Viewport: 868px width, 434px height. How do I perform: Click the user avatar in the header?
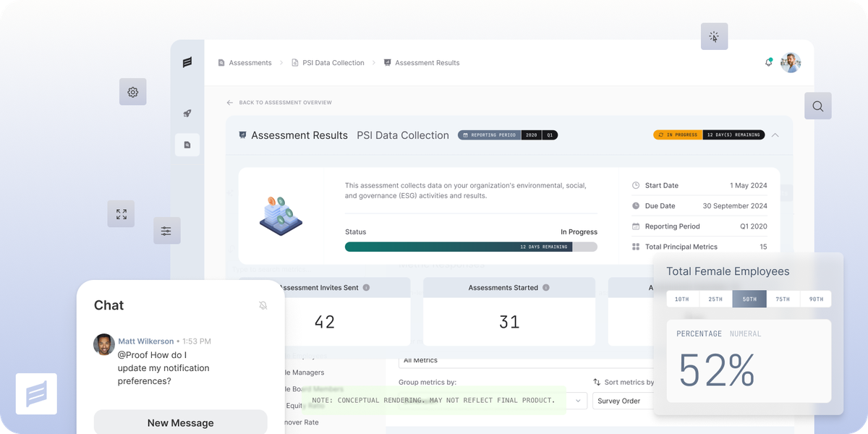point(791,62)
